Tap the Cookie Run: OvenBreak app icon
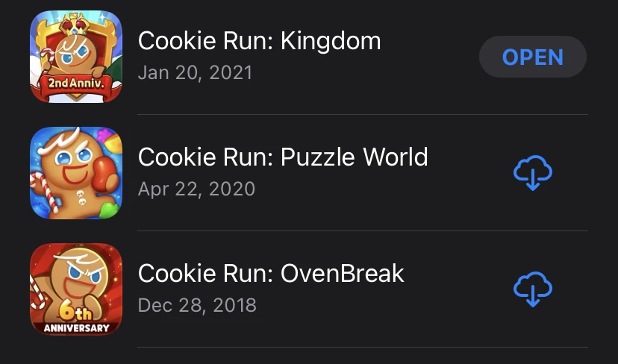The image size is (618, 364). tap(76, 289)
